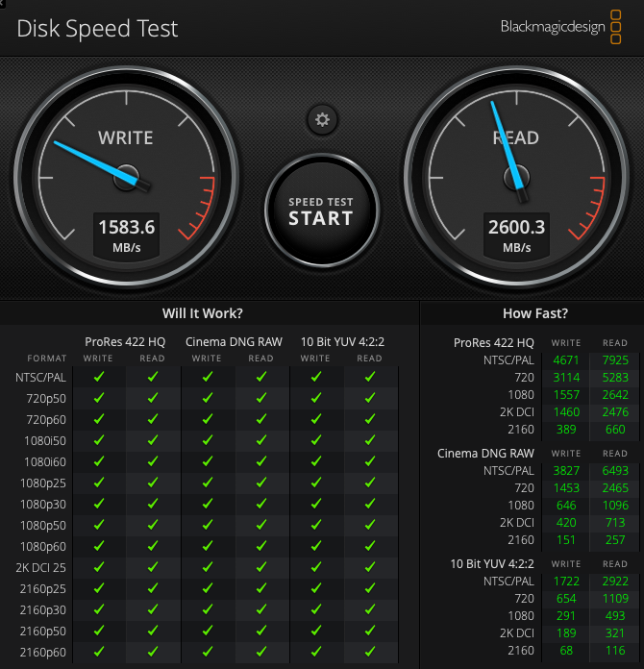Click the 420 write value
This screenshot has width=644, height=669.
(566, 523)
